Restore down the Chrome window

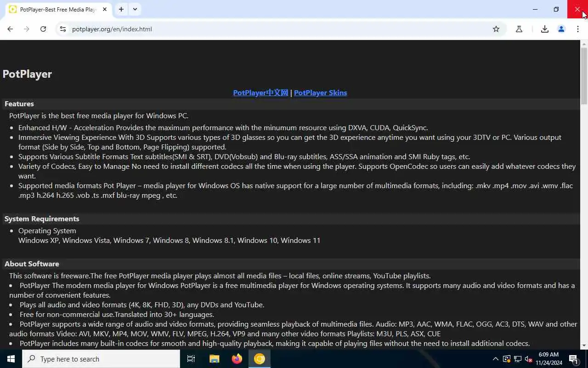click(x=556, y=9)
